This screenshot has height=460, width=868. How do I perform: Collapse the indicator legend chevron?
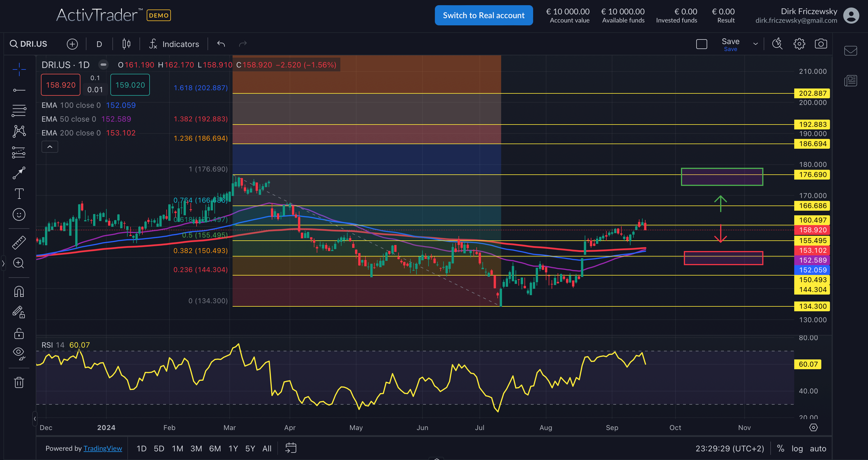tap(50, 147)
